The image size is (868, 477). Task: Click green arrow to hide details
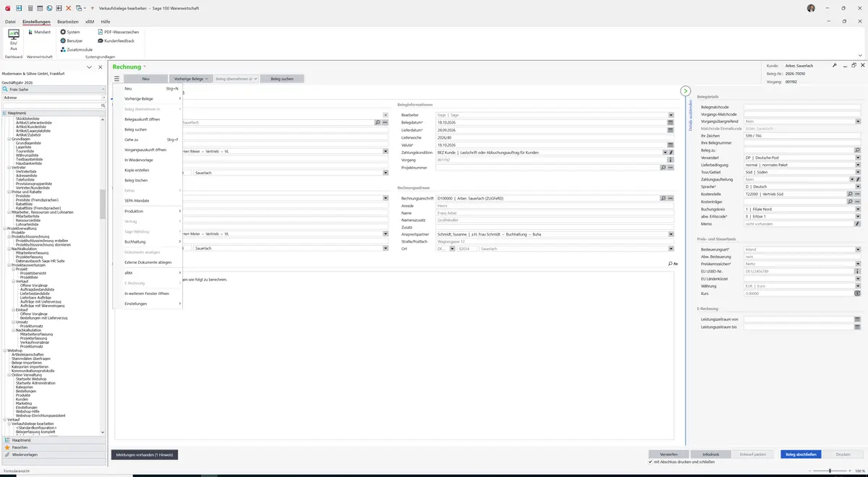pyautogui.click(x=686, y=91)
